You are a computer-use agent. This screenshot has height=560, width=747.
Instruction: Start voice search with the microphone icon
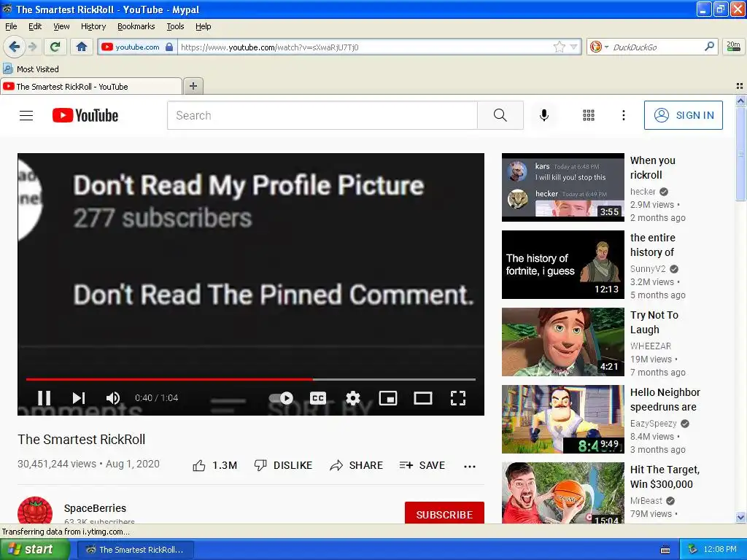click(x=544, y=115)
